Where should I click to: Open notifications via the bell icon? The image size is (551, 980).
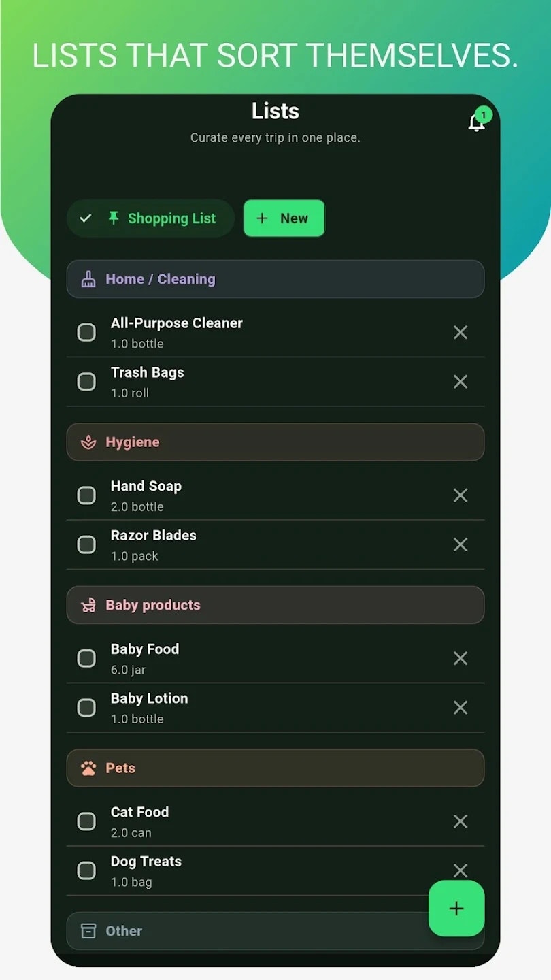pyautogui.click(x=477, y=121)
